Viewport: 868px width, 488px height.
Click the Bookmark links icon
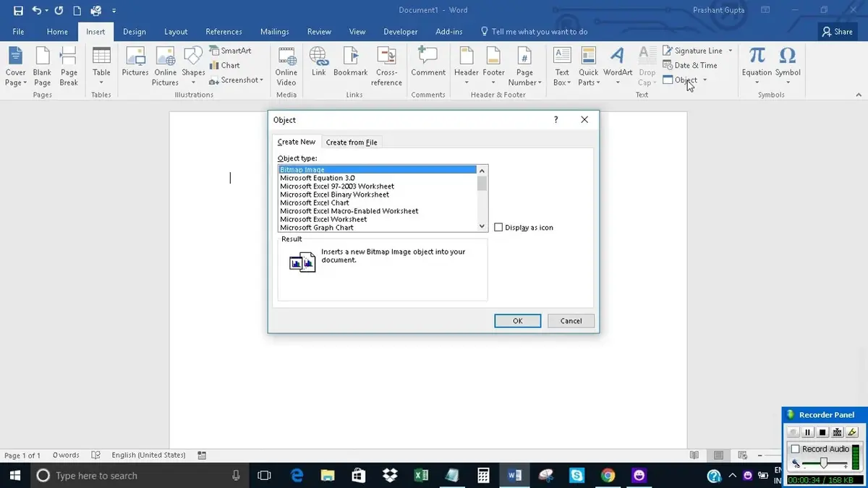(x=350, y=65)
